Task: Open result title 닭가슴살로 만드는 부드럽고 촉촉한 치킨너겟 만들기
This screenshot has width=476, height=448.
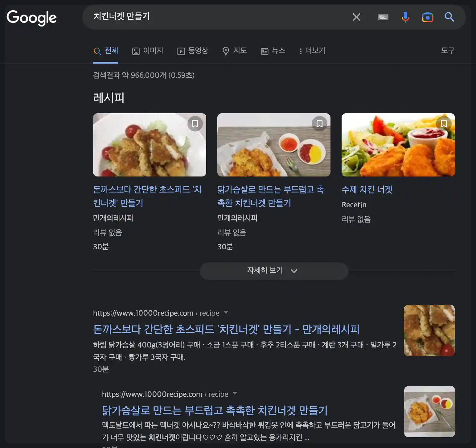Action: [x=215, y=411]
